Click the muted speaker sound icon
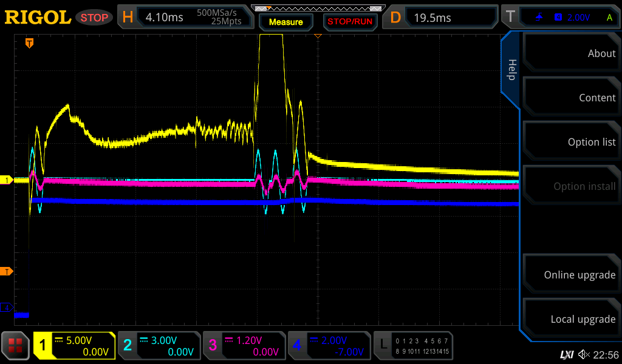The height and width of the screenshot is (364, 622). [584, 354]
